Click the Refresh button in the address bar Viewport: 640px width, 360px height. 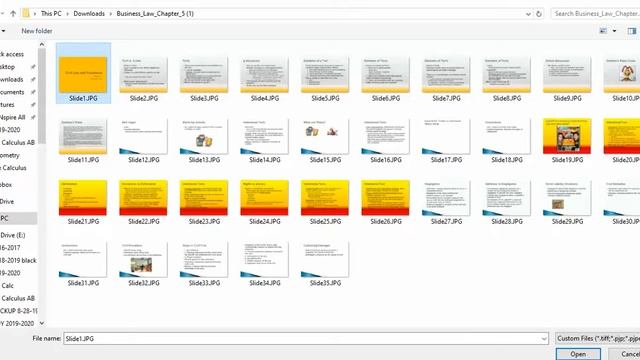tap(539, 14)
